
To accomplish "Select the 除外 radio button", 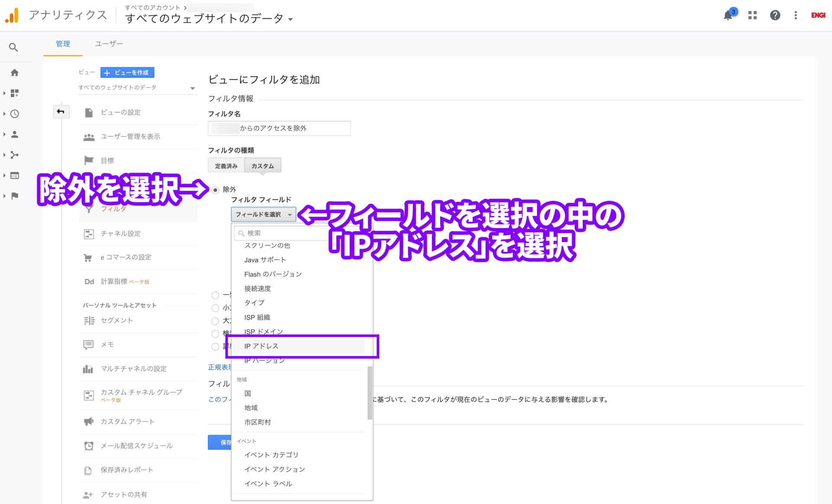I will click(x=215, y=189).
